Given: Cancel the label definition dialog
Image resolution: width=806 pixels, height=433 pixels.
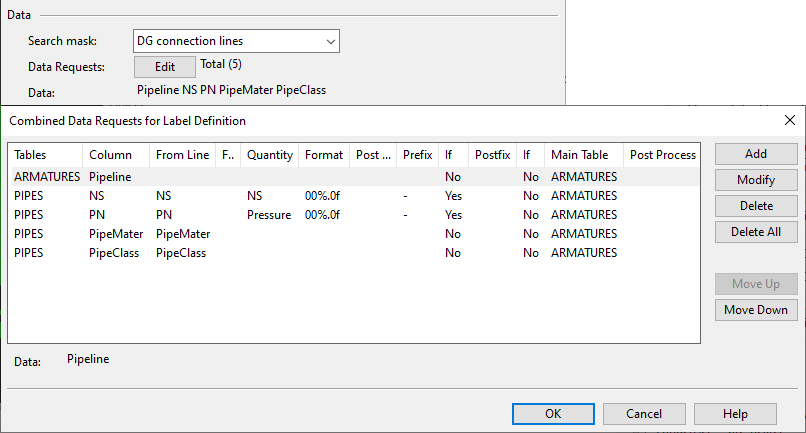Looking at the screenshot, I should coord(644,414).
